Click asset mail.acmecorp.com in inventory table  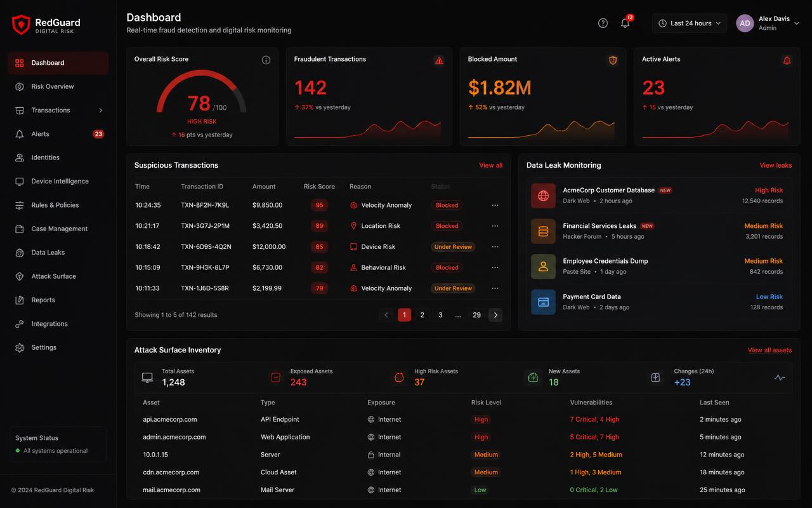click(172, 490)
